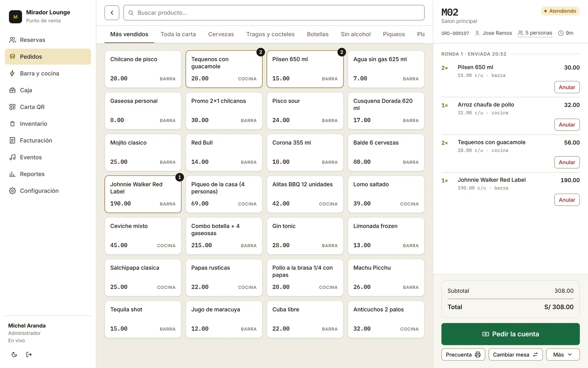Click Pedir la cuenta button
The image size is (588, 368).
[x=510, y=334]
